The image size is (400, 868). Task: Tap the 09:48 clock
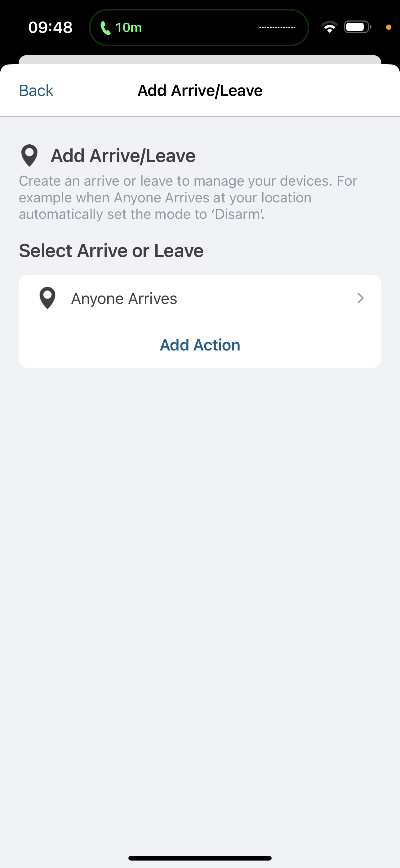click(51, 28)
